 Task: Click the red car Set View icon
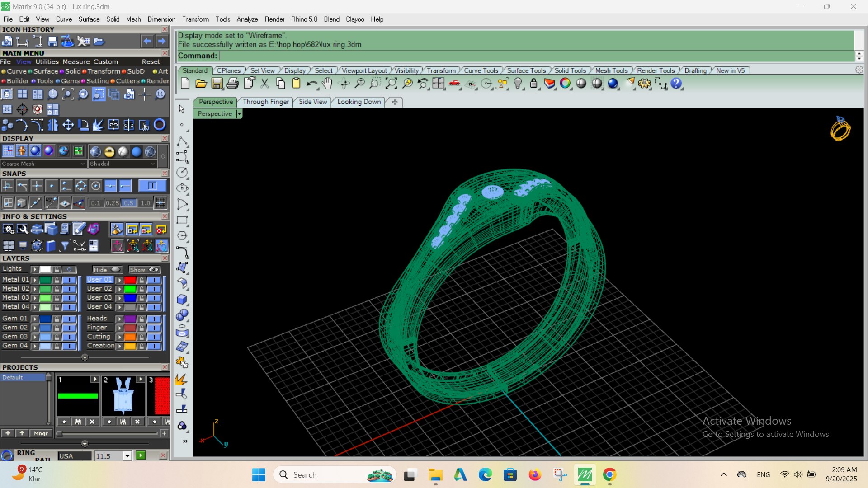tap(454, 84)
